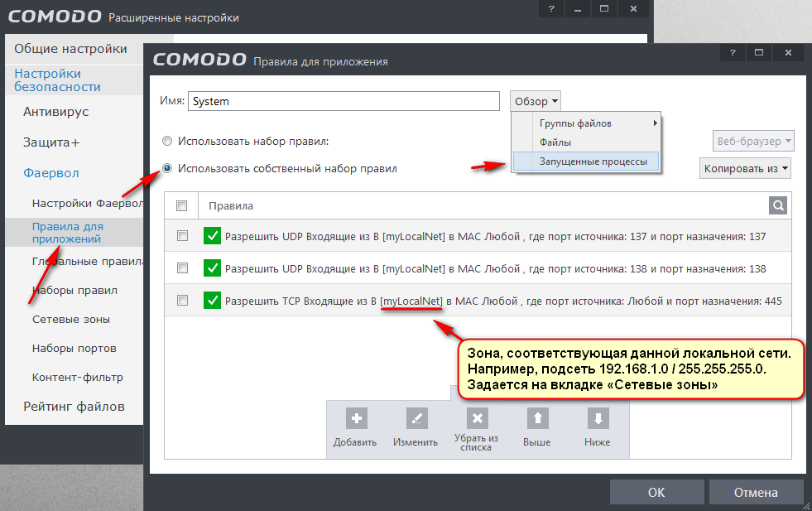The width and height of the screenshot is (812, 511).
Task: Check the select-all checkbox beside the Правила header
Action: tap(182, 205)
